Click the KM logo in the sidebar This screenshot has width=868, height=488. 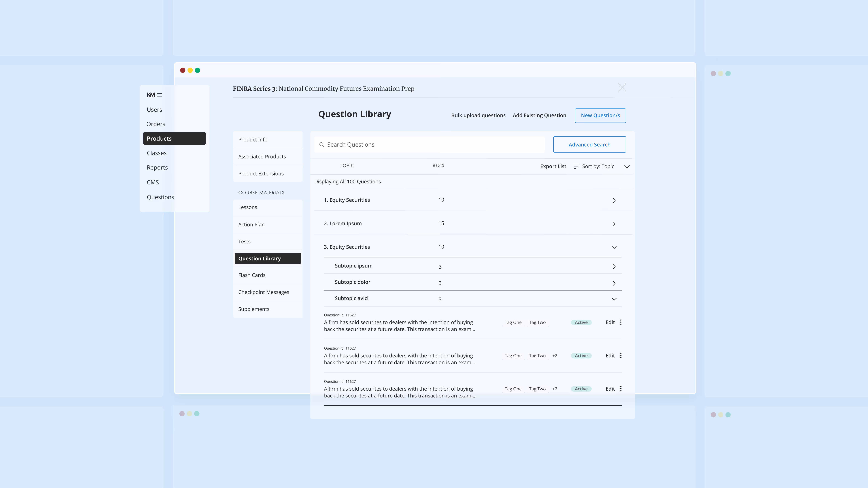click(151, 95)
